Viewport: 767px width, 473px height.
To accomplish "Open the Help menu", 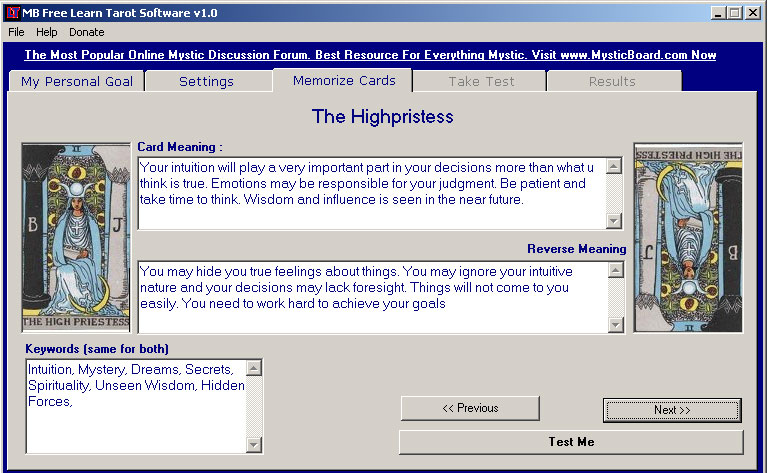I will click(47, 32).
